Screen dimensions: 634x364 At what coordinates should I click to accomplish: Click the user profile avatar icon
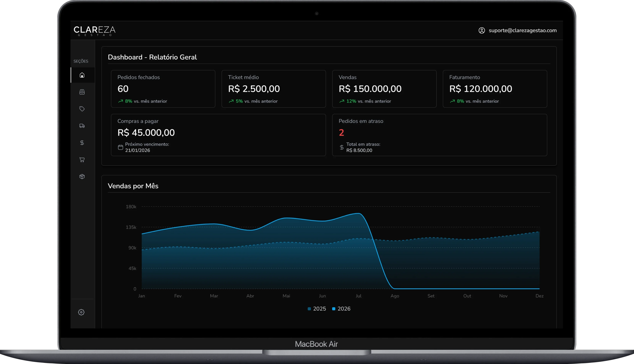coord(482,31)
